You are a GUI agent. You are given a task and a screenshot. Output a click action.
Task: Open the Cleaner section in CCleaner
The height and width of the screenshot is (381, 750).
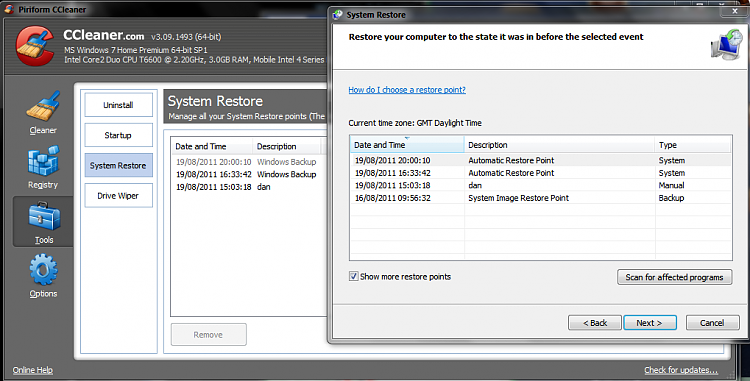click(43, 112)
